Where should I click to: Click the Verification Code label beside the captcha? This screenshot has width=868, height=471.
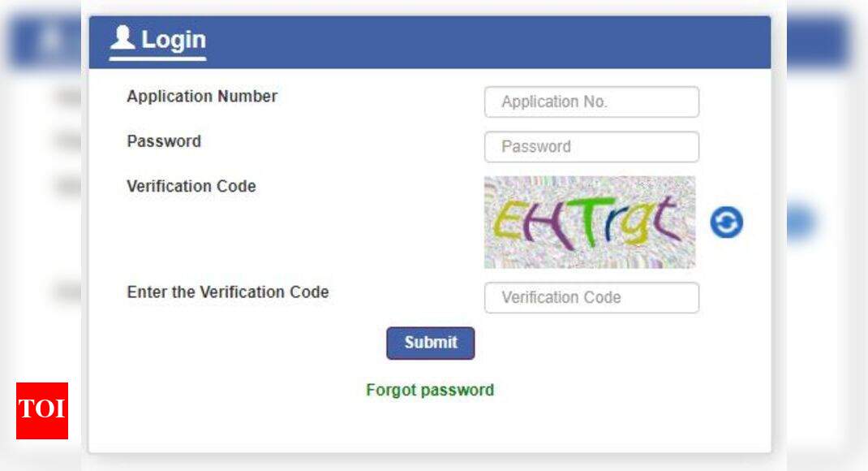tap(191, 186)
